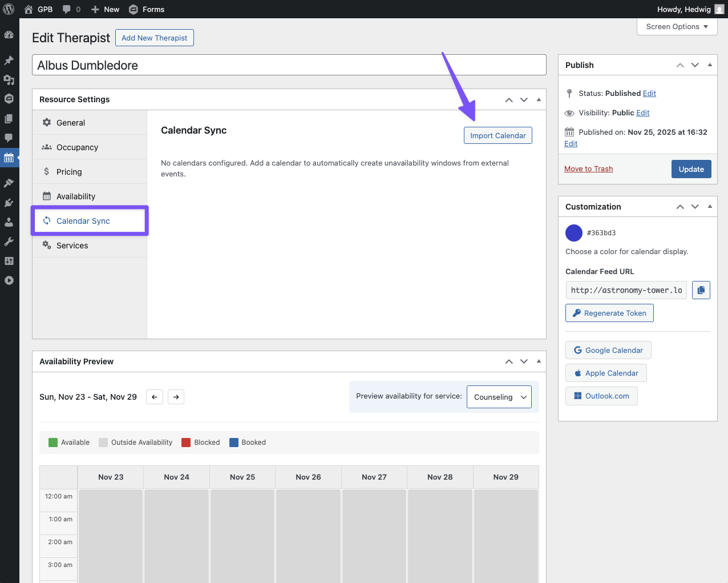This screenshot has height=583, width=728.
Task: Toggle the Publish panel collapse triangle
Action: 710,65
